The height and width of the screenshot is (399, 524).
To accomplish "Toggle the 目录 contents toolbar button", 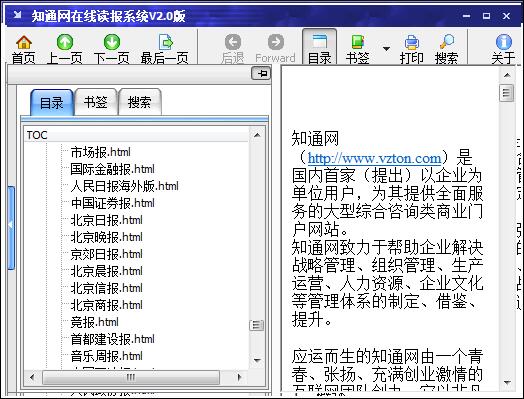I will pyautogui.click(x=319, y=47).
